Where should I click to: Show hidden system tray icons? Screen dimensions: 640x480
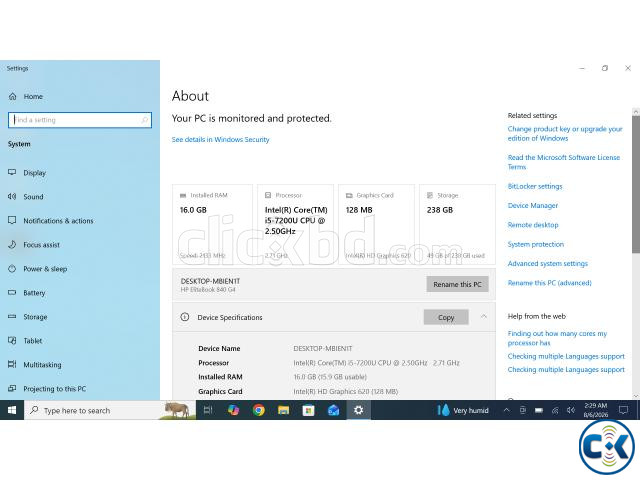pyautogui.click(x=507, y=410)
